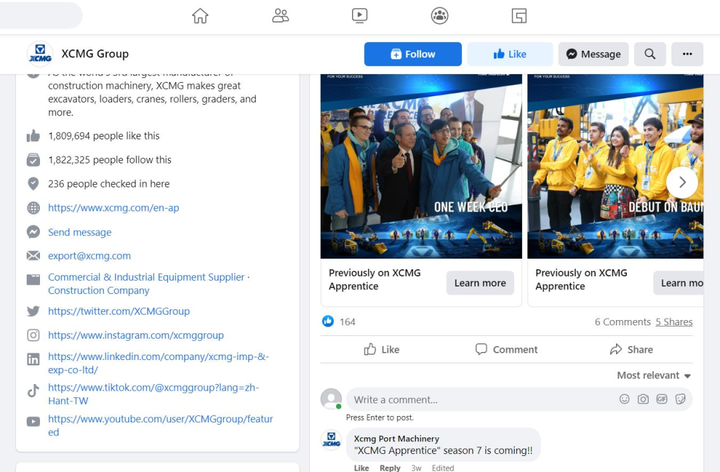The image size is (720, 472).
Task: Open the Most relevant sort dropdown
Action: 654,375
